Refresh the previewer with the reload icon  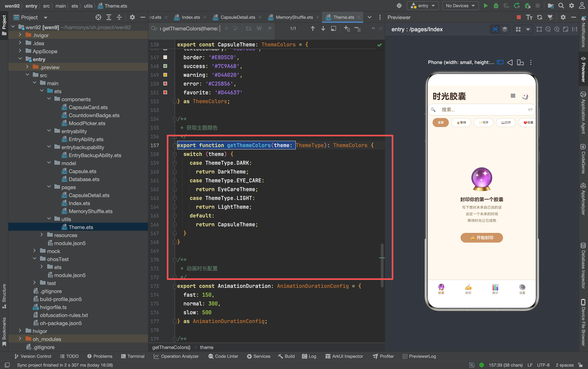click(539, 17)
